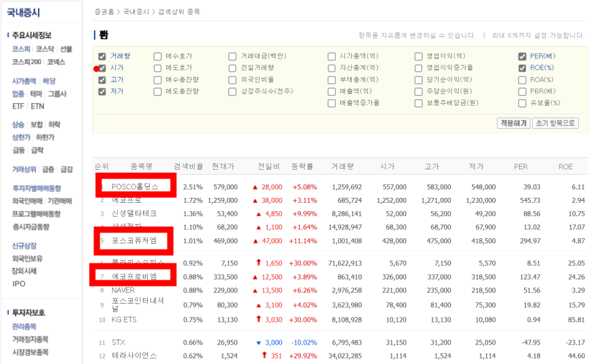Open ETF in the sidebar
The width and height of the screenshot is (590, 364).
click(x=18, y=106)
